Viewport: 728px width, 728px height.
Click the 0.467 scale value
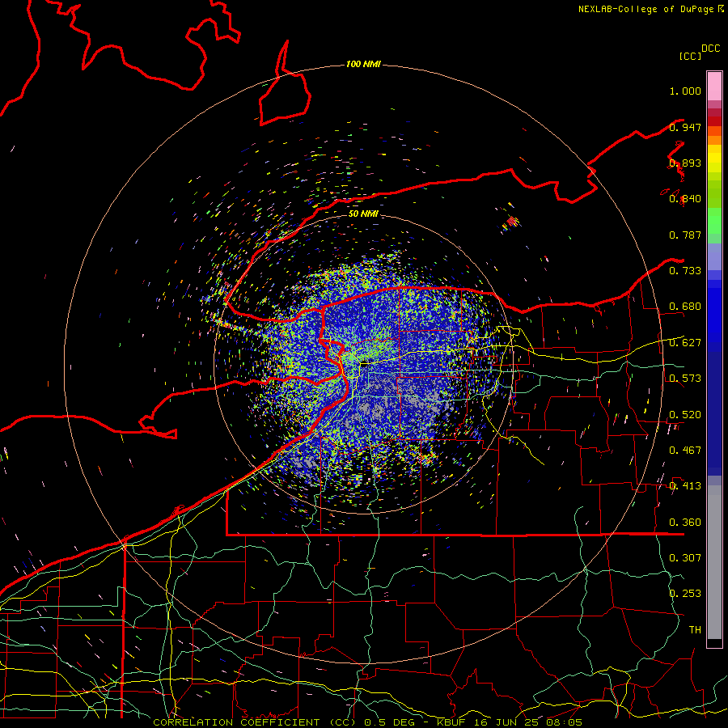pos(685,451)
